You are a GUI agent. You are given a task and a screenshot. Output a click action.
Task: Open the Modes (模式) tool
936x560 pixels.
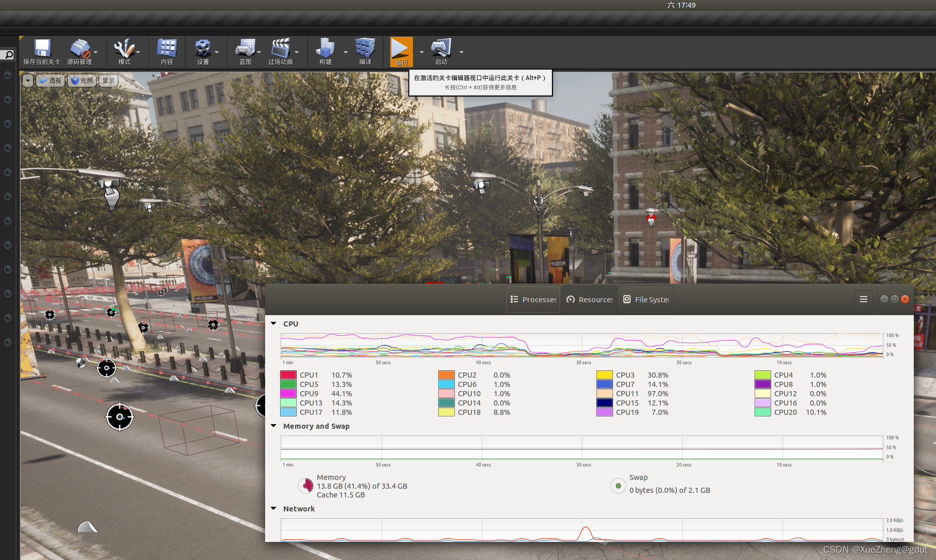tap(124, 52)
